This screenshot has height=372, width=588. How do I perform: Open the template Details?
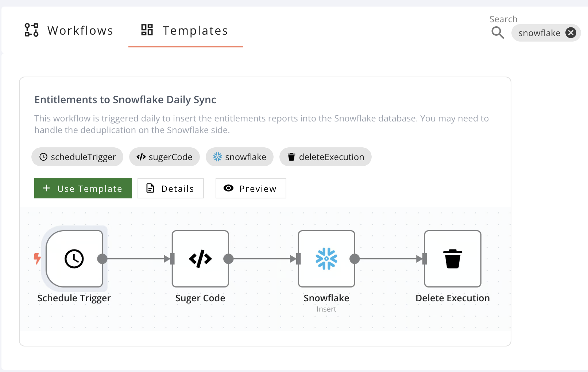click(x=170, y=189)
